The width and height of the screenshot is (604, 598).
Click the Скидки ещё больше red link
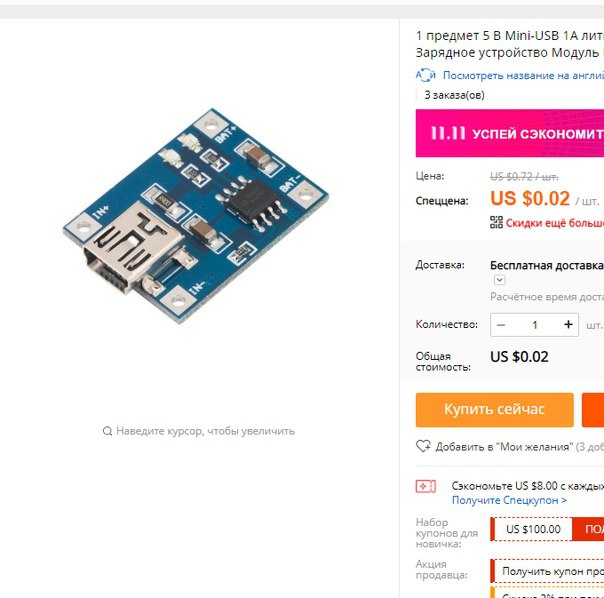tap(555, 223)
